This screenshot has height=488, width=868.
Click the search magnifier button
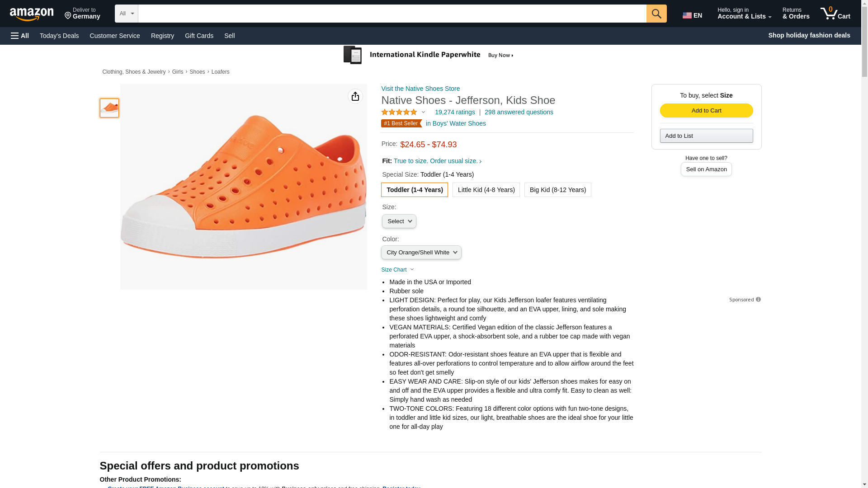click(656, 14)
